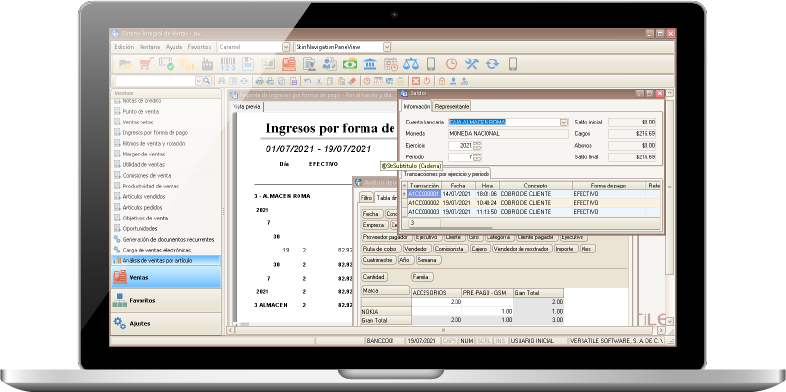Open the Favoritos menu
Image resolution: width=786 pixels, height=392 pixels.
click(x=199, y=47)
